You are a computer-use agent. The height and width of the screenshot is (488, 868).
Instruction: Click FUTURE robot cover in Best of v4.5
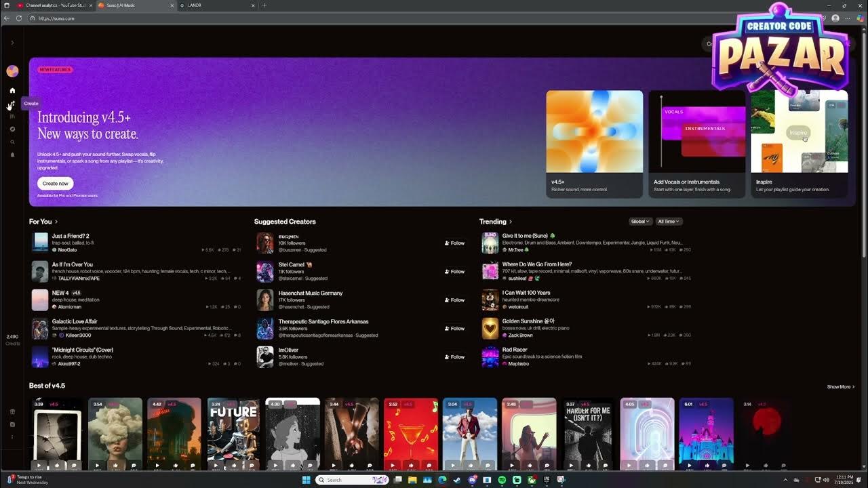233,434
